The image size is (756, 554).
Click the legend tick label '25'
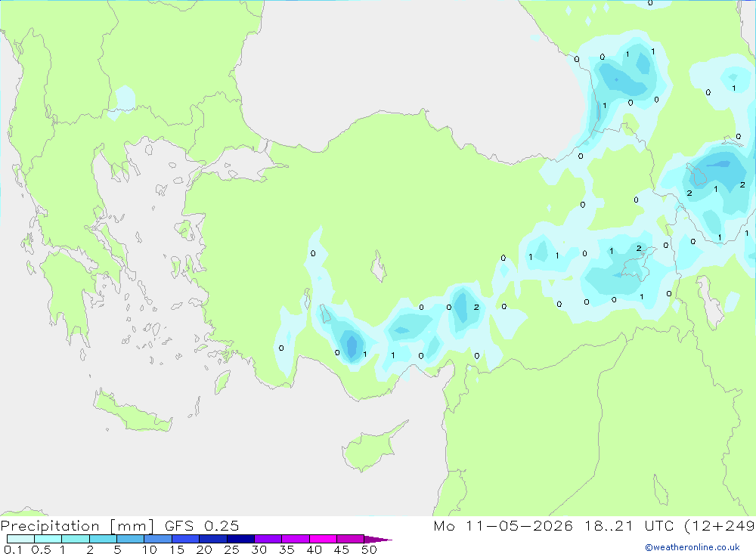coord(231,549)
